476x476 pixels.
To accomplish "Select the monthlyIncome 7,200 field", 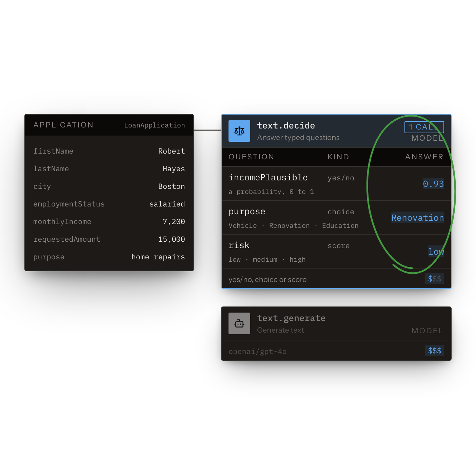I will (x=109, y=222).
